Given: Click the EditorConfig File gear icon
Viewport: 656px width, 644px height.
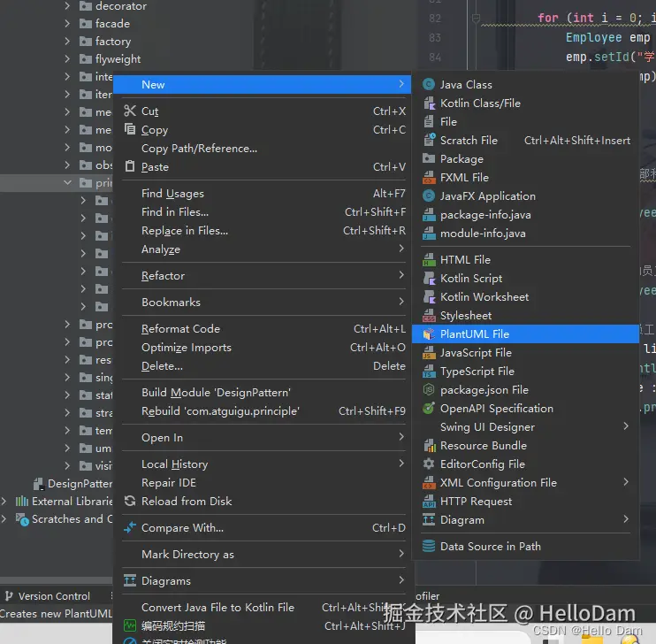Looking at the screenshot, I should click(x=429, y=464).
